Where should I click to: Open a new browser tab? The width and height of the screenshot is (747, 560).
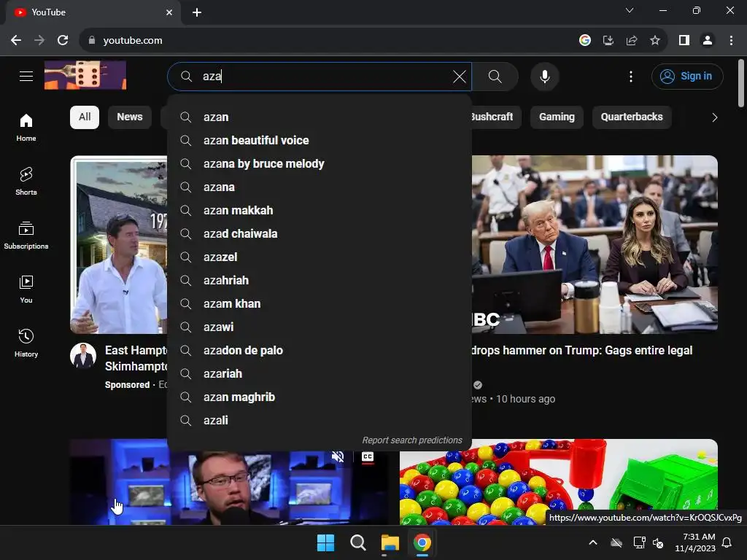tap(197, 12)
